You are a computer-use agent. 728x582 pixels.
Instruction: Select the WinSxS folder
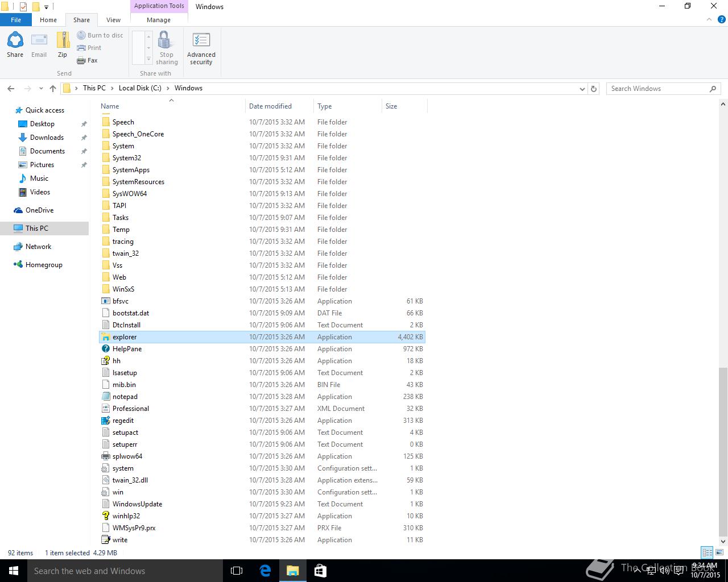coord(262,289)
